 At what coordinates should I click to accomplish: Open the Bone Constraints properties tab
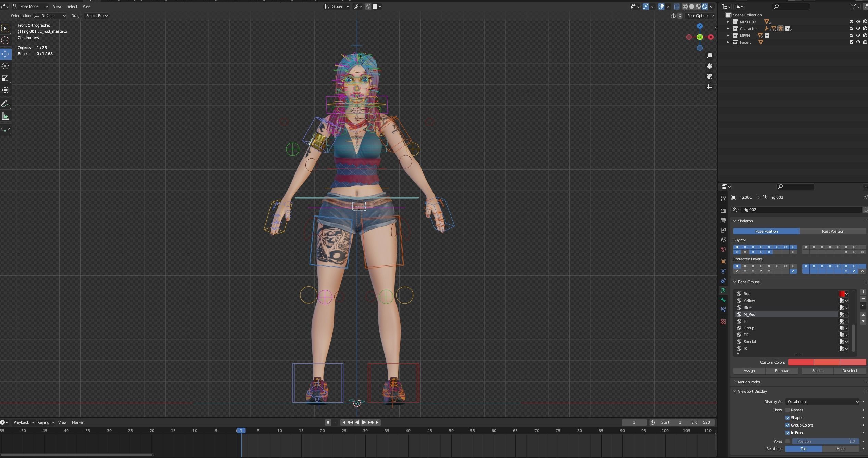723,310
